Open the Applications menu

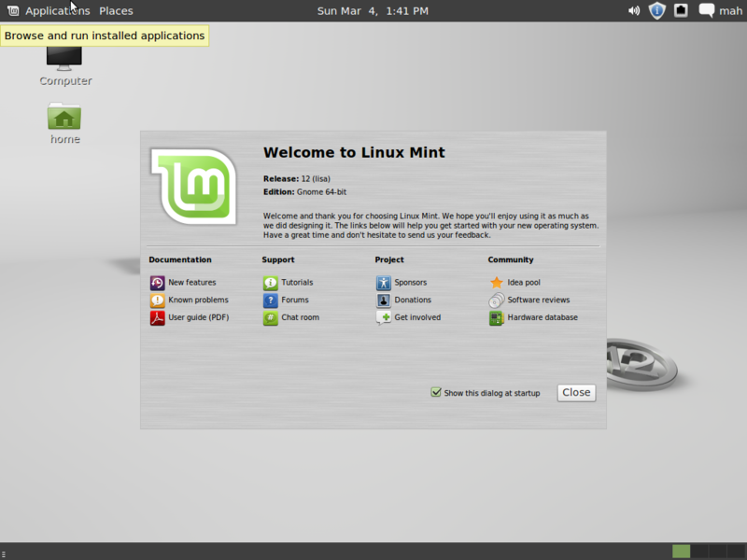coord(58,10)
